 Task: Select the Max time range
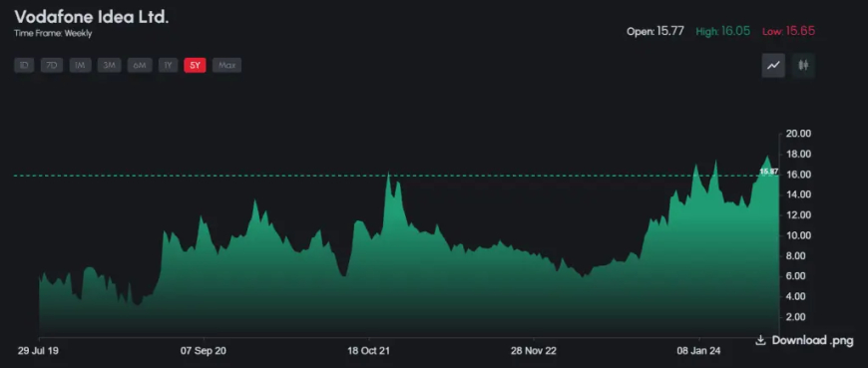(x=226, y=65)
